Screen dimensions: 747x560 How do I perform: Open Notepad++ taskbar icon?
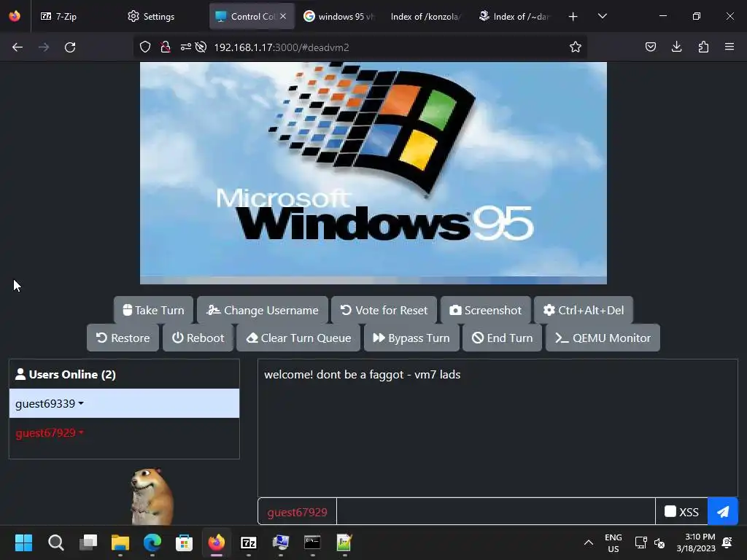tap(344, 542)
